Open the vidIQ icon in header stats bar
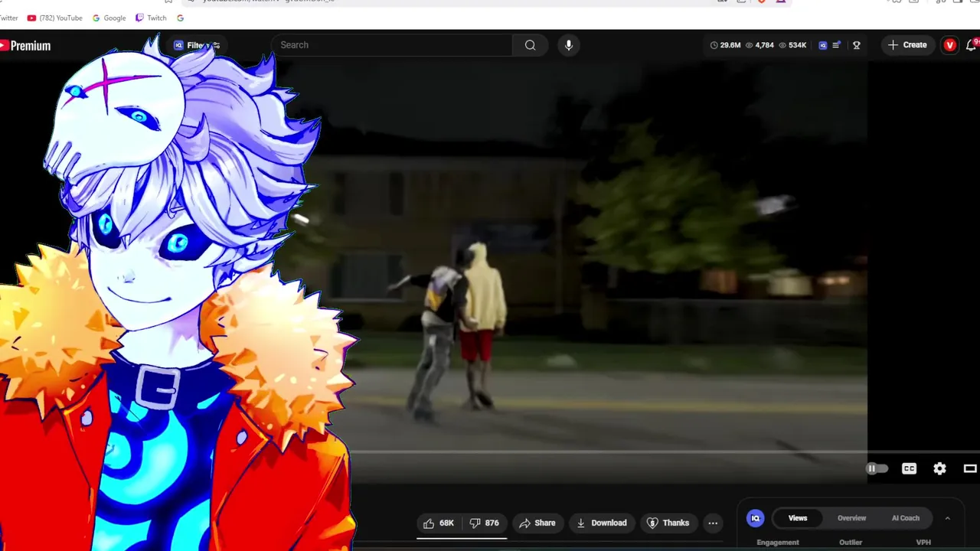The image size is (980, 551). [x=823, y=45]
